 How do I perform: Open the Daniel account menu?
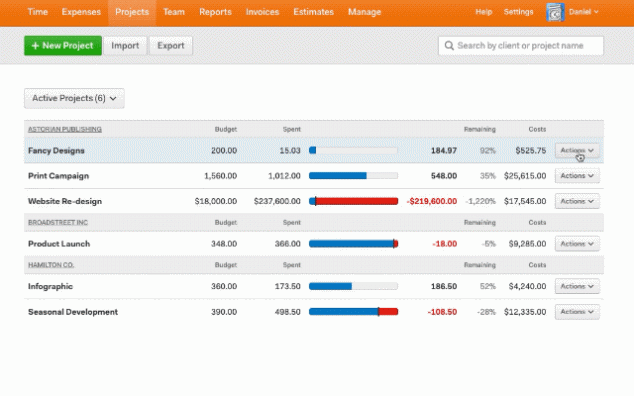(583, 12)
